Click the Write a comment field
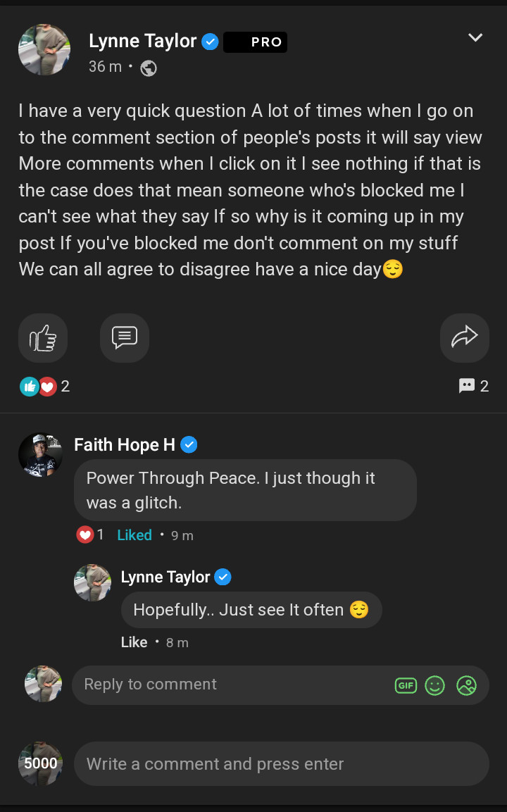The width and height of the screenshot is (507, 812). (282, 764)
